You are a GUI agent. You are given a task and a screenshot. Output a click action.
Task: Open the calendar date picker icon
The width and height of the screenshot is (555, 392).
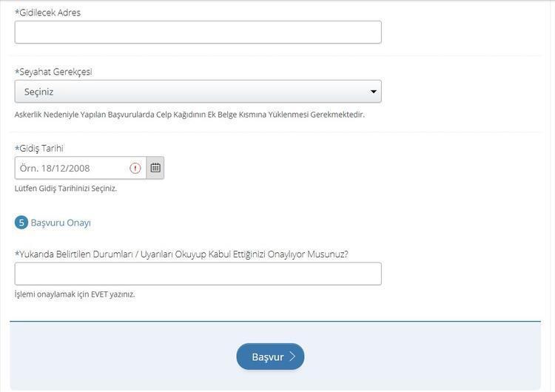(155, 168)
